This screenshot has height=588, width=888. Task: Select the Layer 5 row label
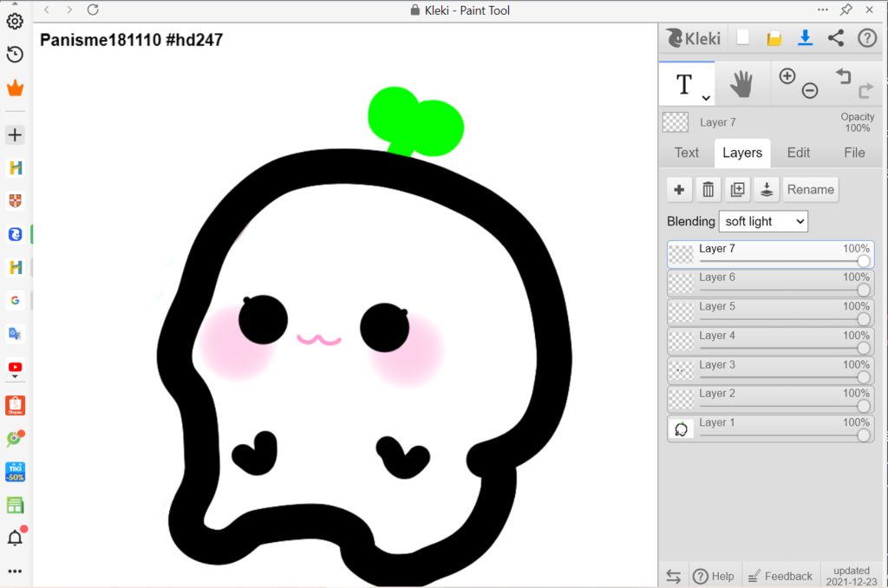pyautogui.click(x=717, y=306)
